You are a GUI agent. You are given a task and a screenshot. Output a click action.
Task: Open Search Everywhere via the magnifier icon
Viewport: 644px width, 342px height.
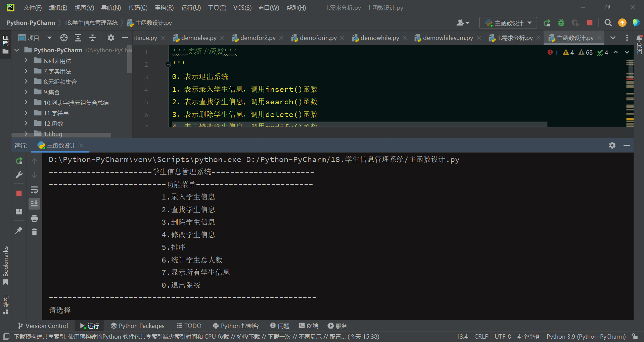point(608,23)
